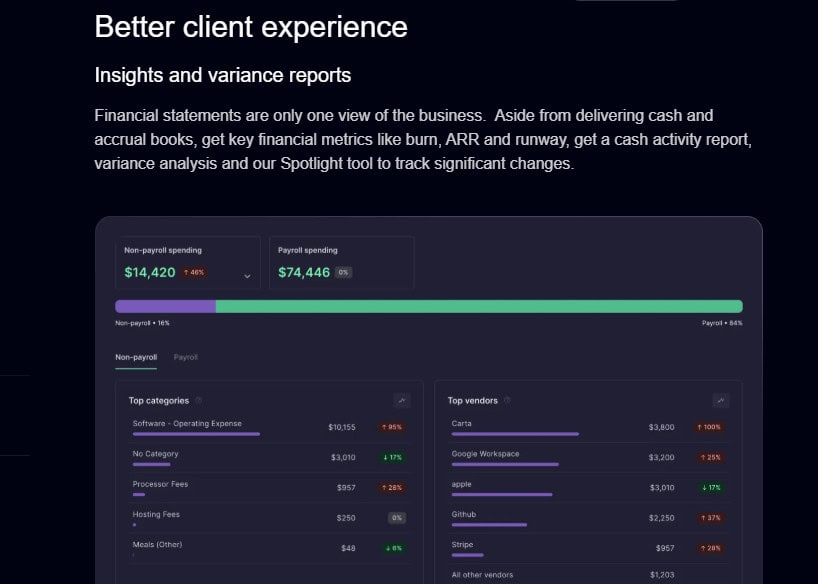Click the $48 amount for Meals (Other)
Screen dimensions: 818x584
point(348,548)
